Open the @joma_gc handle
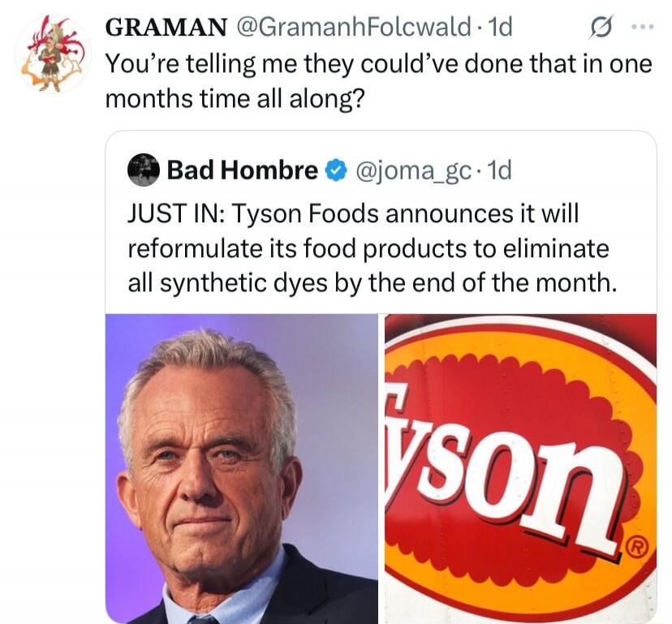The image size is (672, 624). [412, 171]
